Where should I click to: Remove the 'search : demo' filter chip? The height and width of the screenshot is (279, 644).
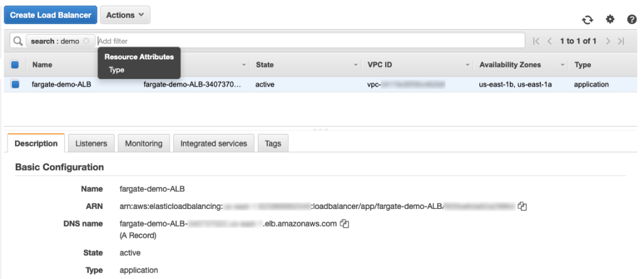coord(86,41)
